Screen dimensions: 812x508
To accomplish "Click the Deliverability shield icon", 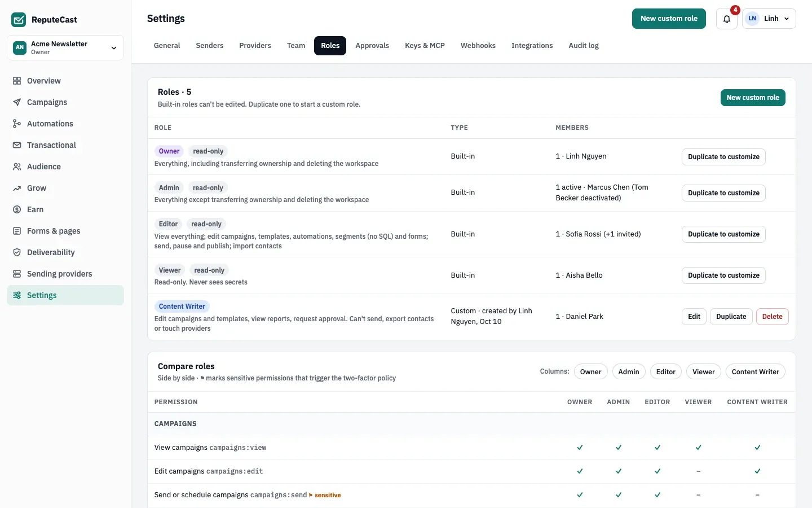I will coord(17,252).
